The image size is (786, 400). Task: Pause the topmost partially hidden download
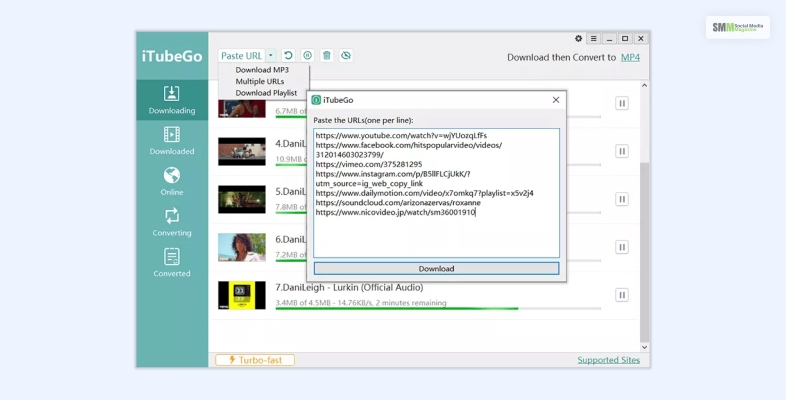pos(622,103)
